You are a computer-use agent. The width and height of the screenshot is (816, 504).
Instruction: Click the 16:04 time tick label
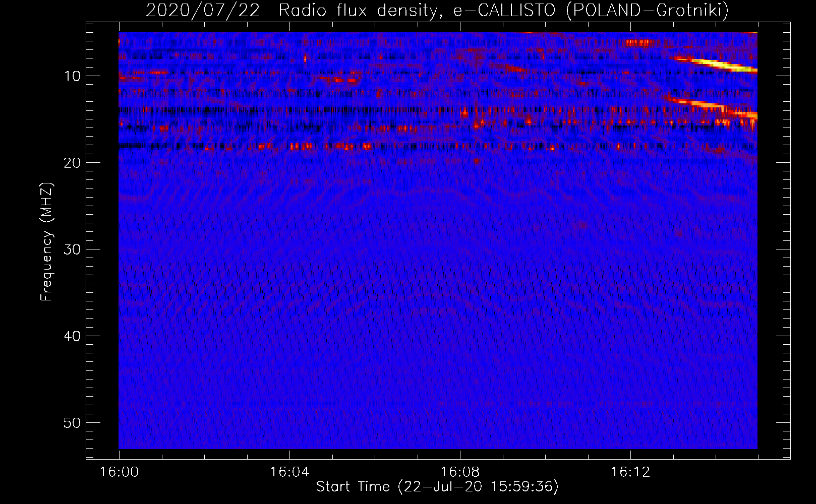click(289, 472)
